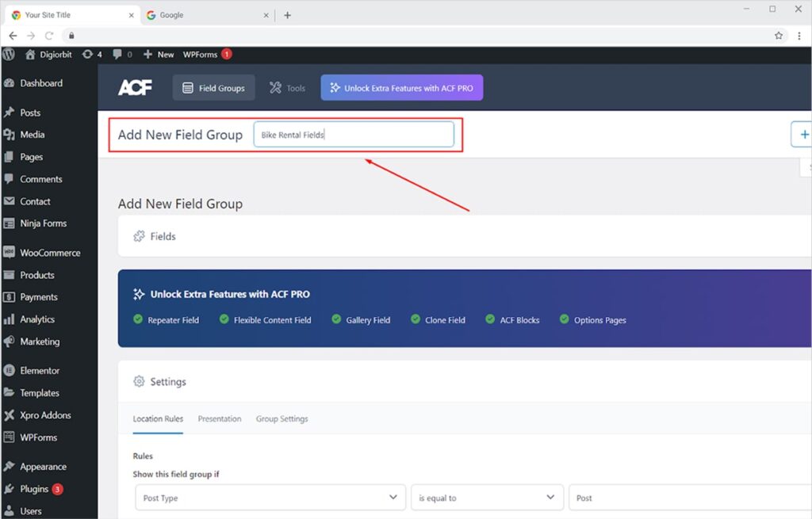Click the Settings gear icon

click(139, 381)
